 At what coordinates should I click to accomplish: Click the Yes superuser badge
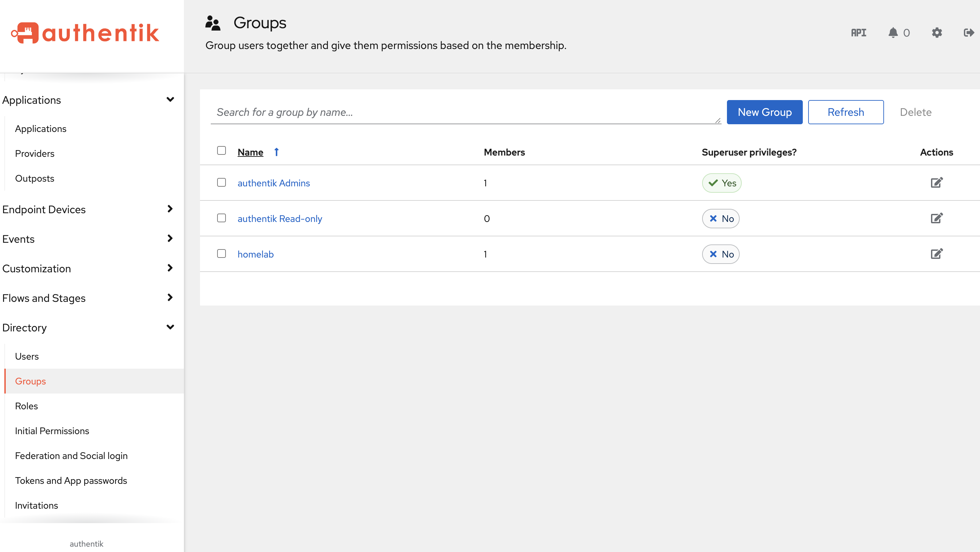point(721,183)
